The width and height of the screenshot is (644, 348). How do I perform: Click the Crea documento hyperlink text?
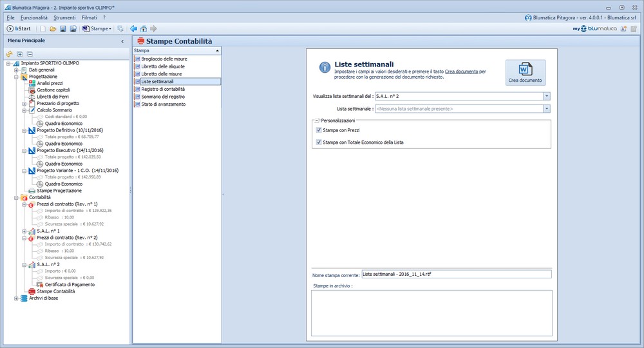[461, 72]
